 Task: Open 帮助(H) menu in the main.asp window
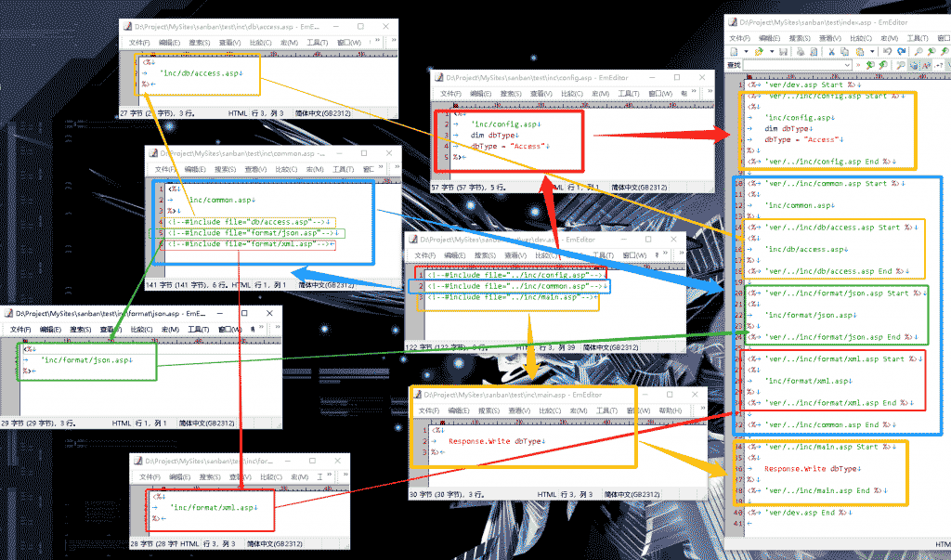coord(669,410)
